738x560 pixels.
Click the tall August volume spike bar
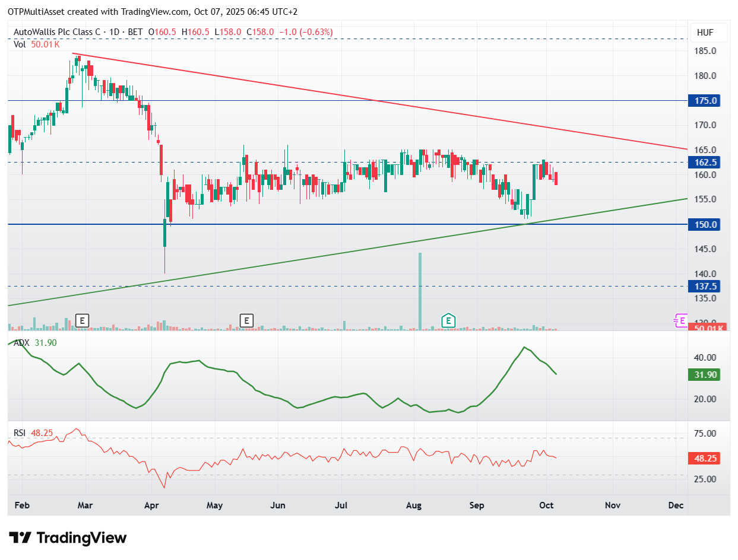click(420, 291)
